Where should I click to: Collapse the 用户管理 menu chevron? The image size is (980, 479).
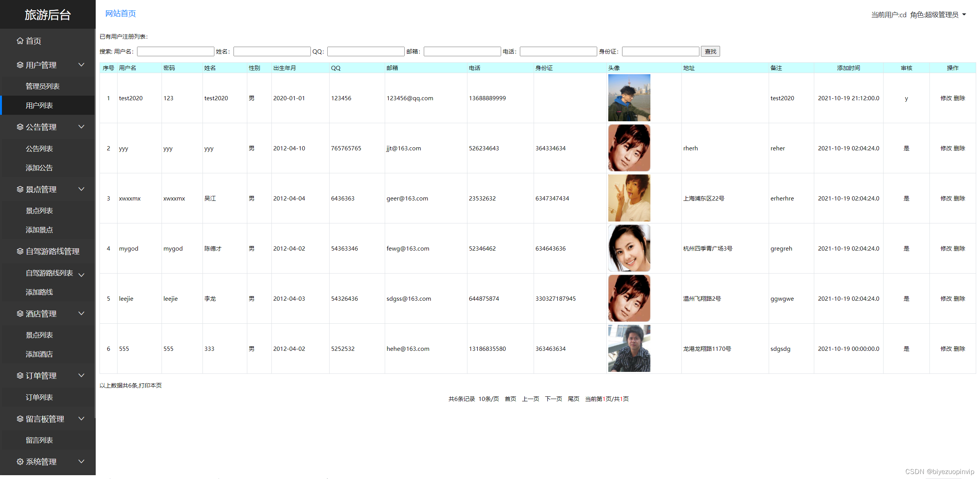click(81, 65)
